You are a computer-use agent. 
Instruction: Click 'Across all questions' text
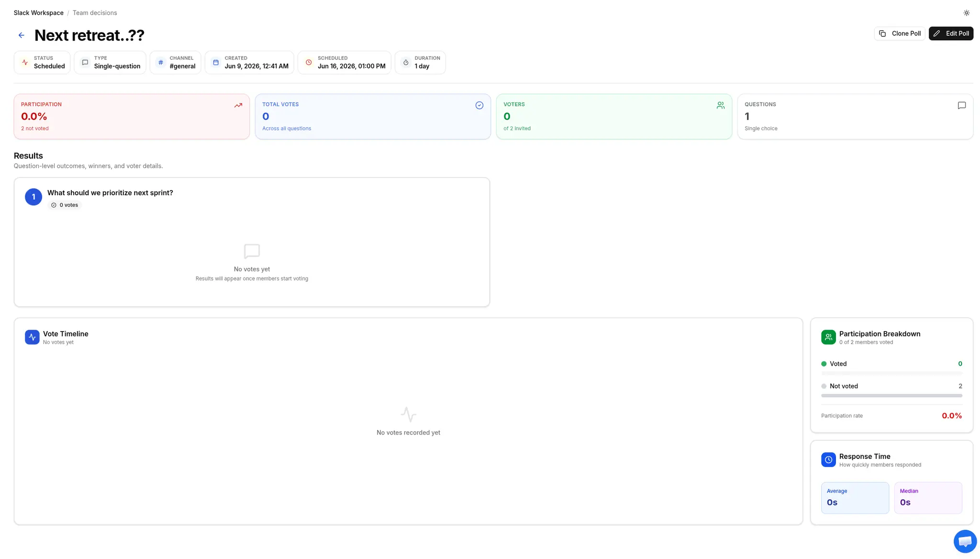pyautogui.click(x=287, y=128)
